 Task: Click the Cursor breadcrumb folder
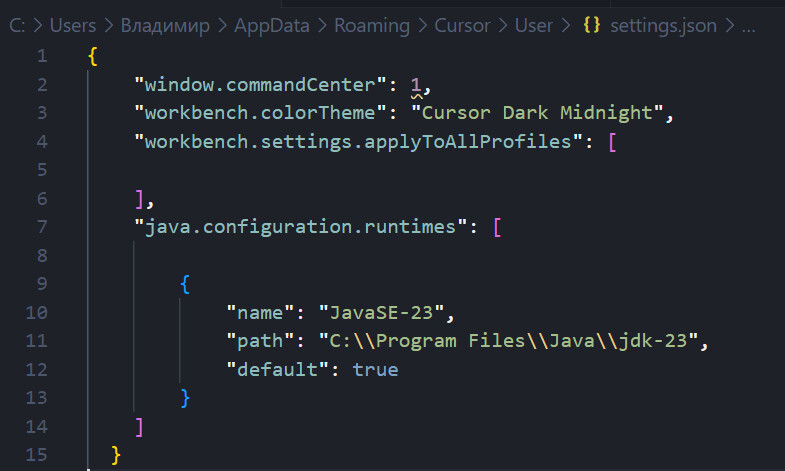[462, 26]
